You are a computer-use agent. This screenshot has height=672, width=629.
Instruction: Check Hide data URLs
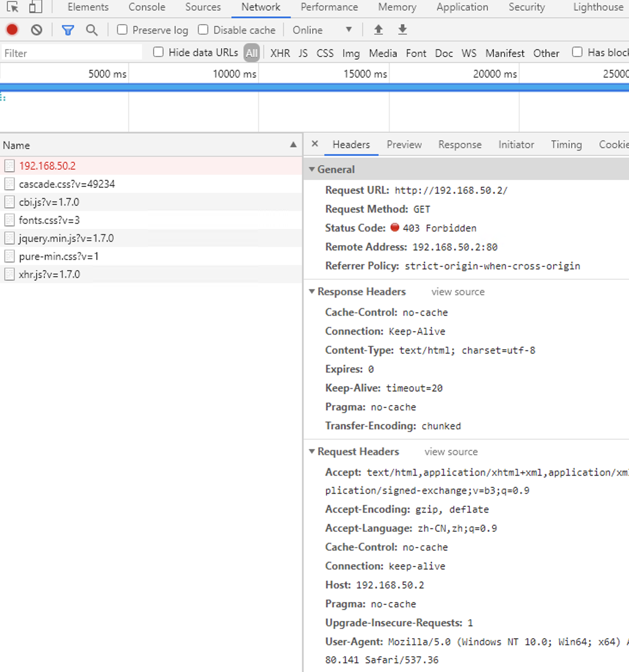(158, 52)
